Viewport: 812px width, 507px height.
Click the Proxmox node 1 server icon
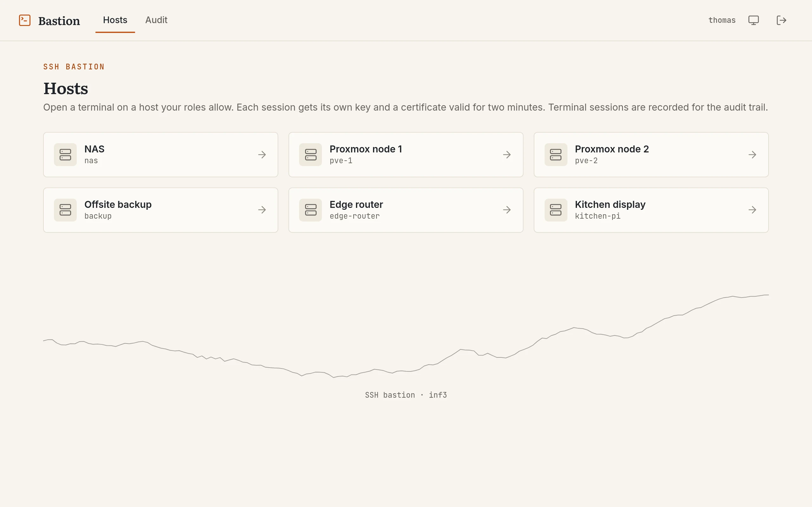(x=311, y=155)
